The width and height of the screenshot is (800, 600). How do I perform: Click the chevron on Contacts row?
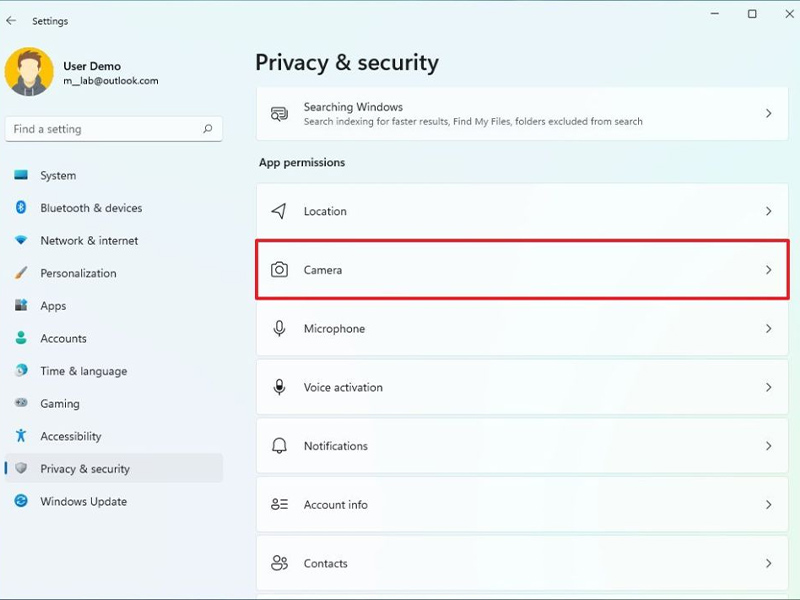(768, 563)
